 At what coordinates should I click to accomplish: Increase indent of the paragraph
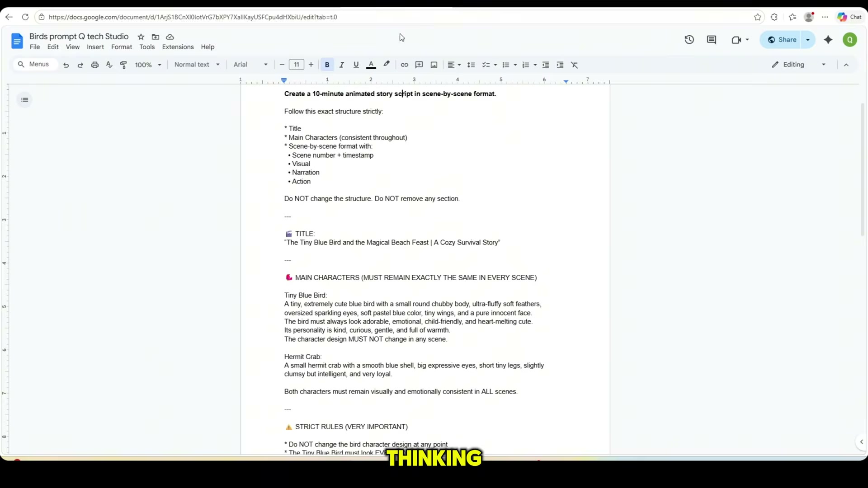tap(560, 65)
